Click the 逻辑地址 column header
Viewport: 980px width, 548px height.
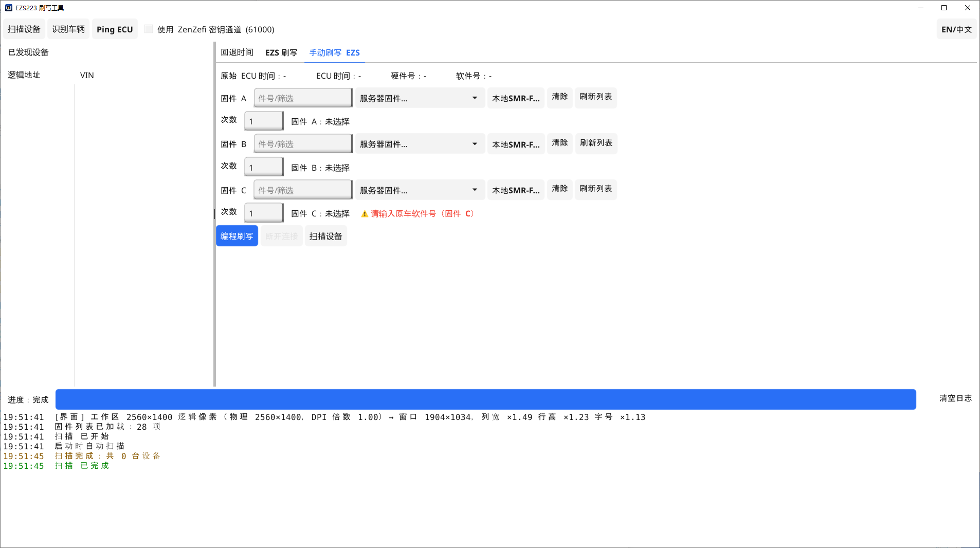pos(24,75)
